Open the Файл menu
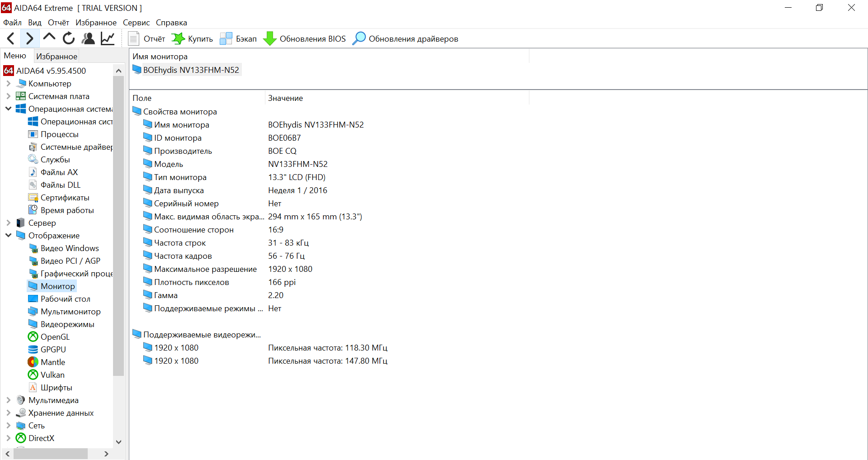This screenshot has height=460, width=868. coord(12,23)
